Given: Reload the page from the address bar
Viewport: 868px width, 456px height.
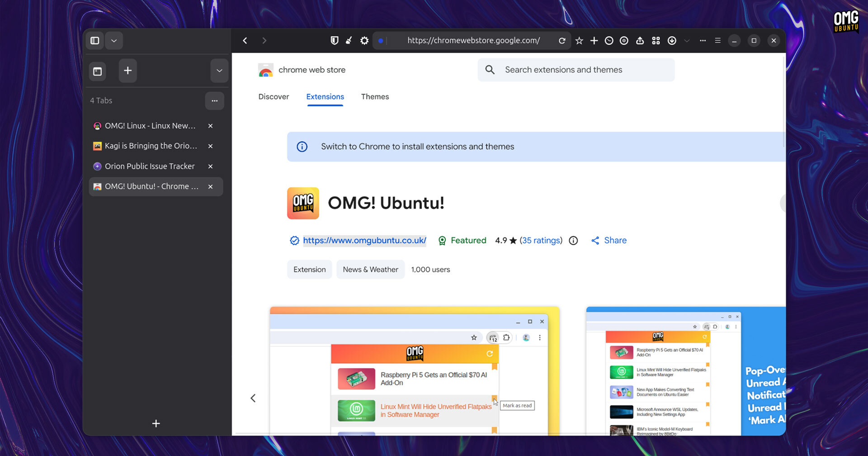Looking at the screenshot, I should (x=562, y=41).
